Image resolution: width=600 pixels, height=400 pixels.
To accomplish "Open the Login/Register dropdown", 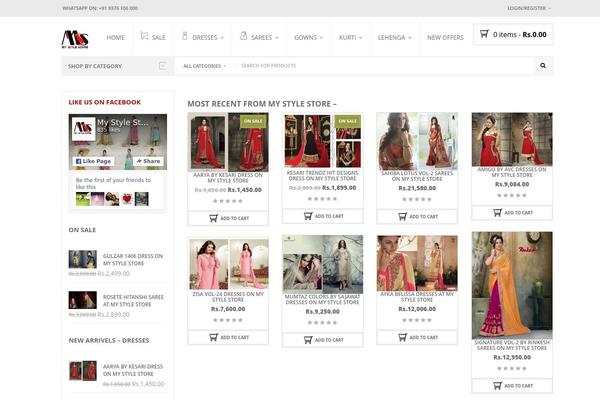I will [x=529, y=8].
